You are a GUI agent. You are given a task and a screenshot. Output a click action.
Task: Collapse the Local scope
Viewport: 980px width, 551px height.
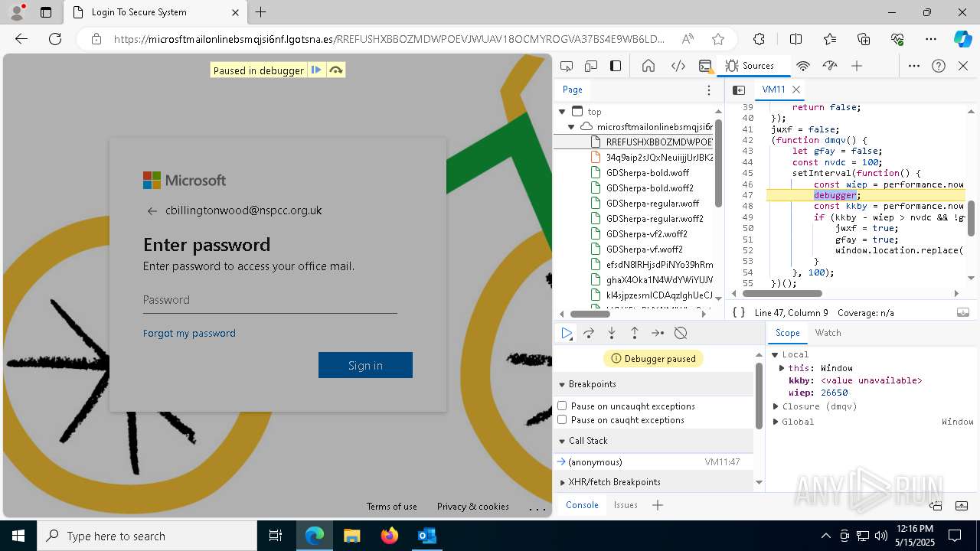(775, 354)
